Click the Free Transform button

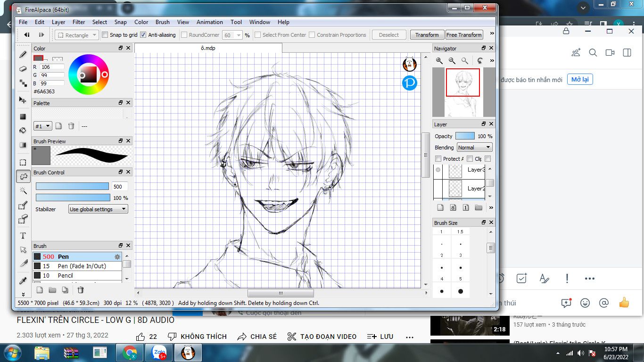point(464,35)
